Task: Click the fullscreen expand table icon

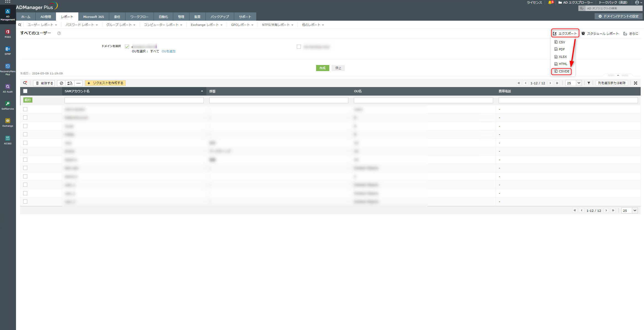Action: [x=635, y=83]
